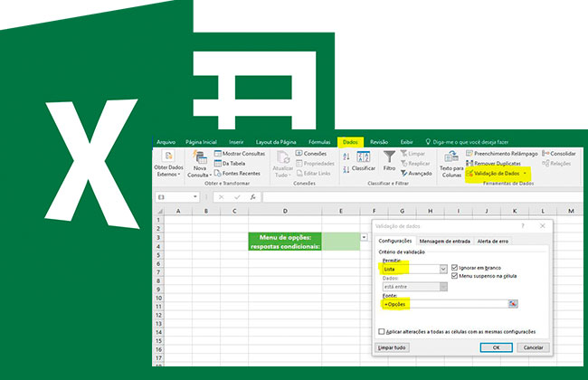Click the OK button

[496, 347]
